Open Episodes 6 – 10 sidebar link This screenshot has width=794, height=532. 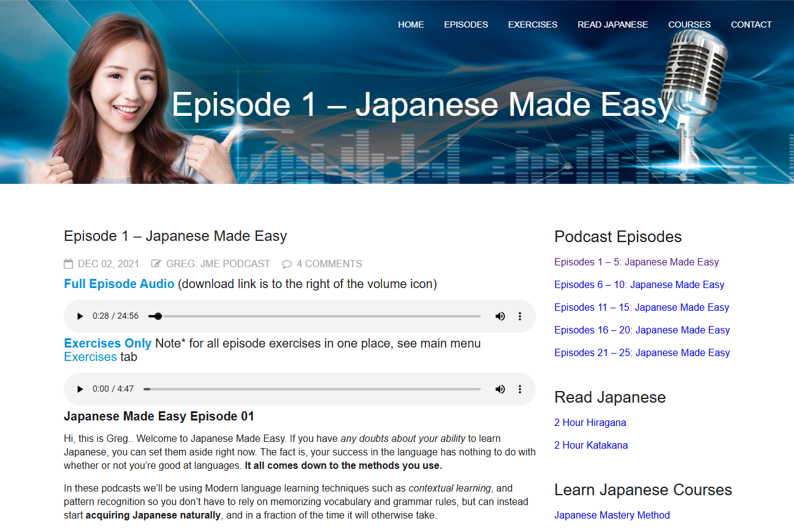639,285
